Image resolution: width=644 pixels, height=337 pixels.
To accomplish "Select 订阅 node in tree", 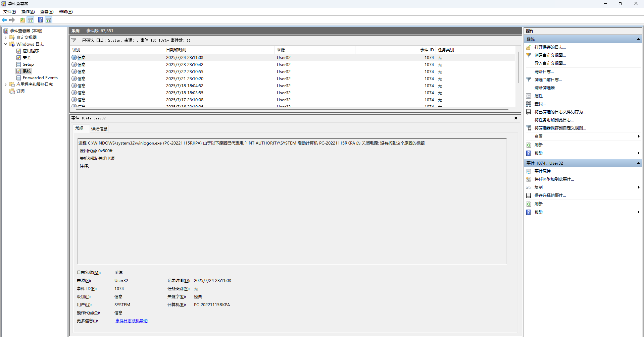I will (20, 91).
